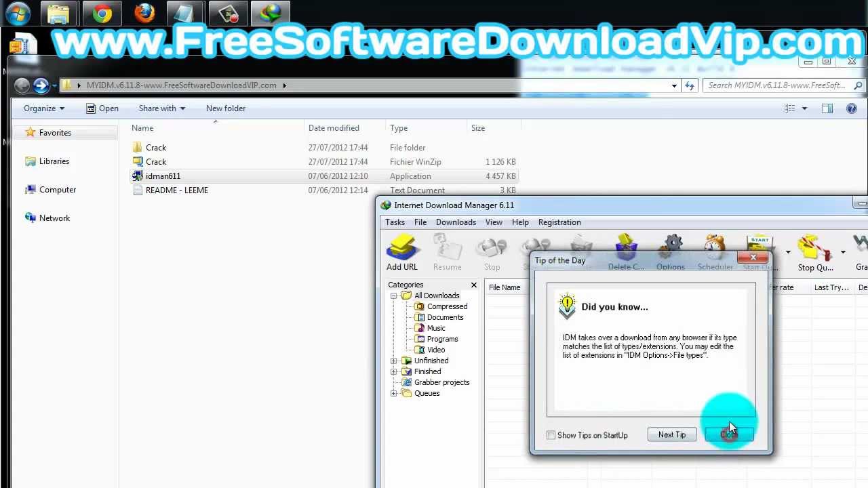
Task: Select the Programs category
Action: [x=442, y=340]
